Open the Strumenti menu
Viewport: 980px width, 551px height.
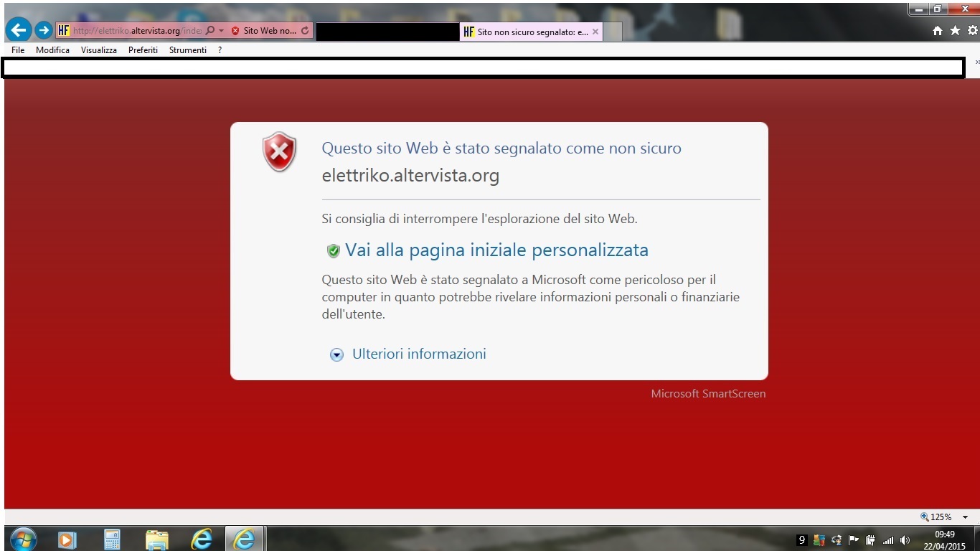tap(188, 50)
